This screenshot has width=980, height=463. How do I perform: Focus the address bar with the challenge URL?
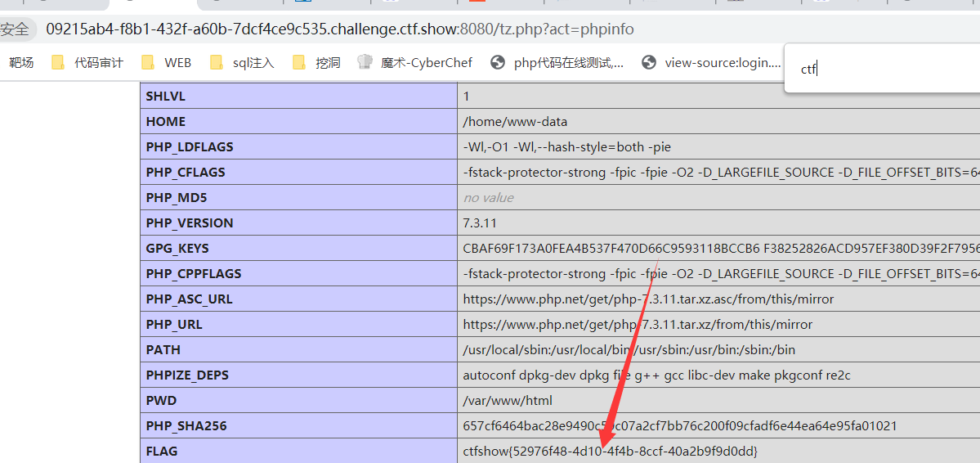[x=340, y=29]
